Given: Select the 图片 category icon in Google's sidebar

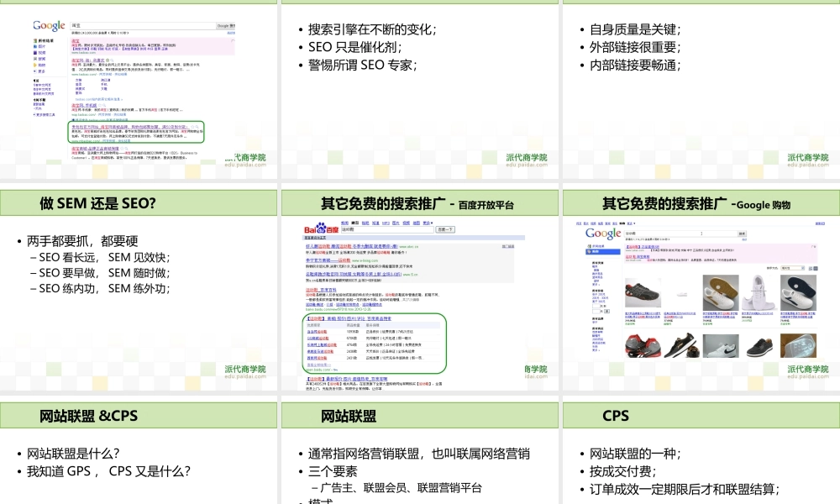Looking at the screenshot, I should (34, 46).
